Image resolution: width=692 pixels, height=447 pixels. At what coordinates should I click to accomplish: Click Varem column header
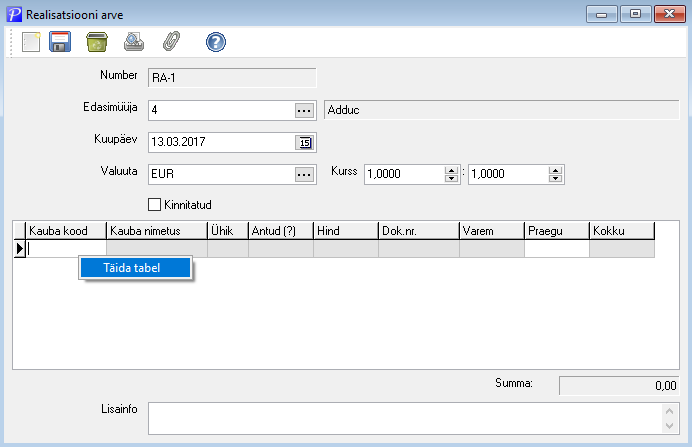pos(492,231)
